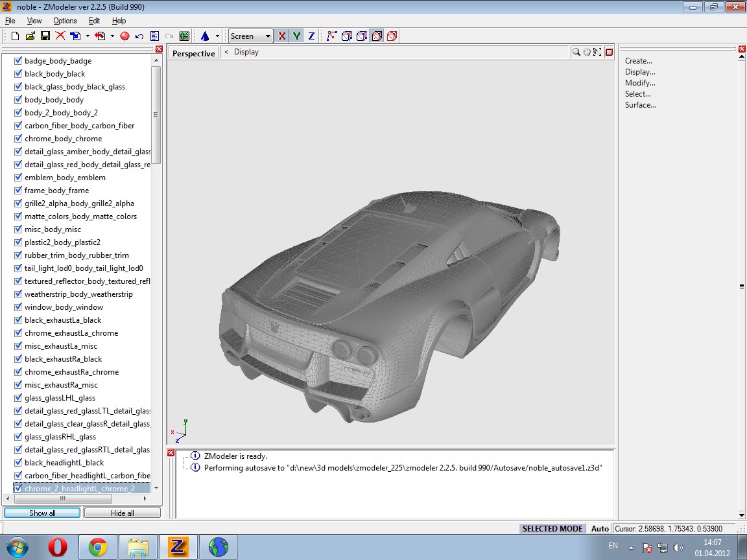Toggle the Z axis constraint button
Image resolution: width=747 pixels, height=560 pixels.
click(311, 36)
